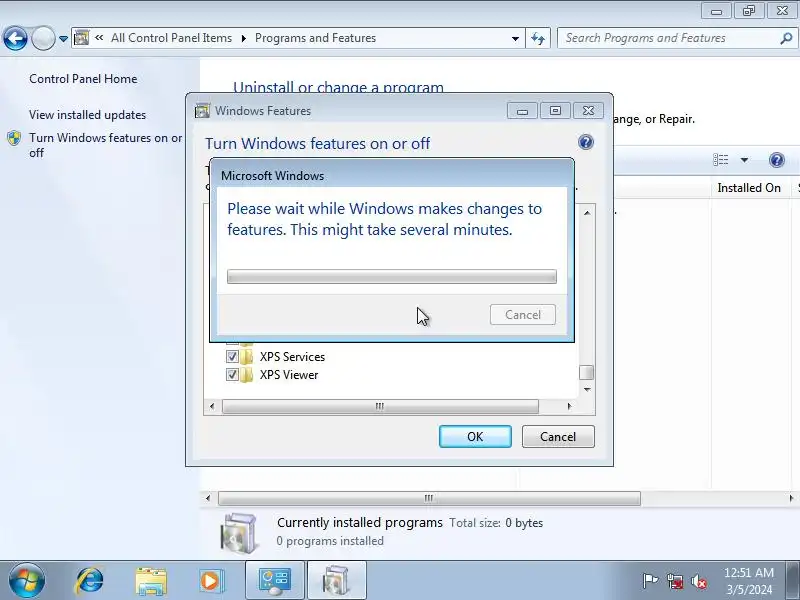
Task: Click the Programs and Features horizontal scrollbar thumb
Action: coord(429,498)
